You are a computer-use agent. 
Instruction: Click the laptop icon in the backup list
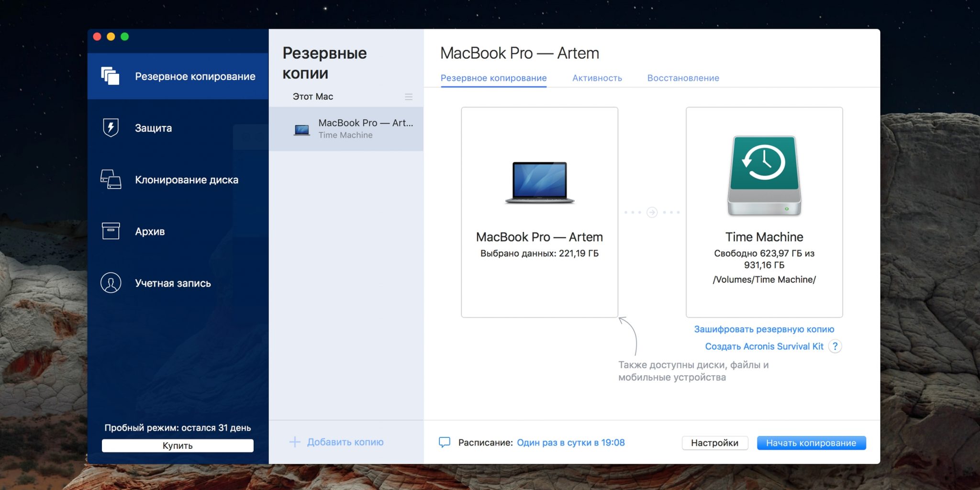(x=301, y=129)
